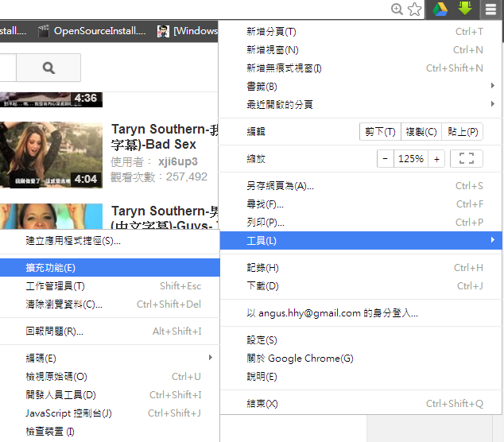The width and height of the screenshot is (504, 442).
Task: Open JavaScript 控制台(J) console item
Action: coord(110,413)
